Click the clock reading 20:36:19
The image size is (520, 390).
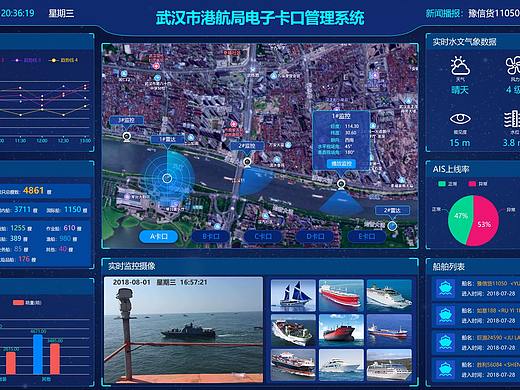17,13
